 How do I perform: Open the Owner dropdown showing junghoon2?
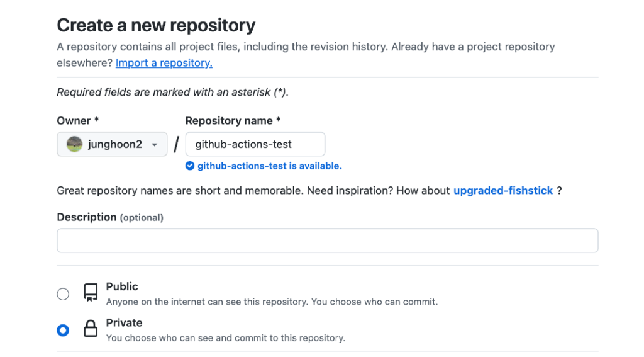(x=112, y=144)
